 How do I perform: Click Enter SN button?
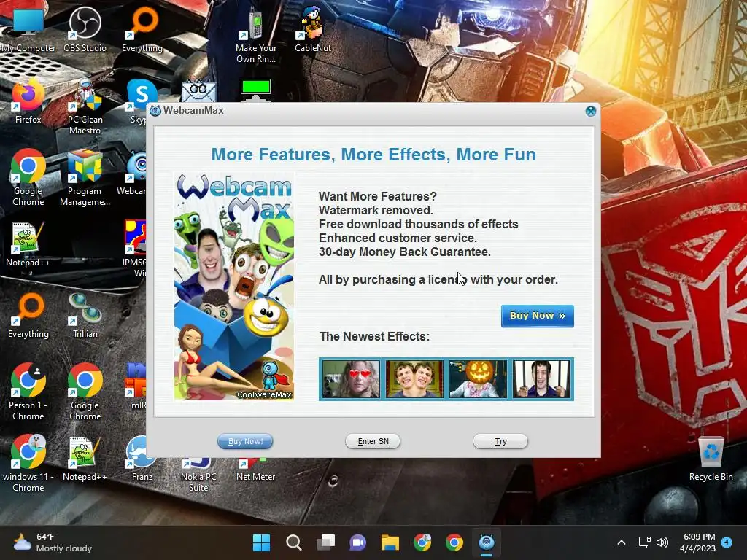(x=373, y=441)
